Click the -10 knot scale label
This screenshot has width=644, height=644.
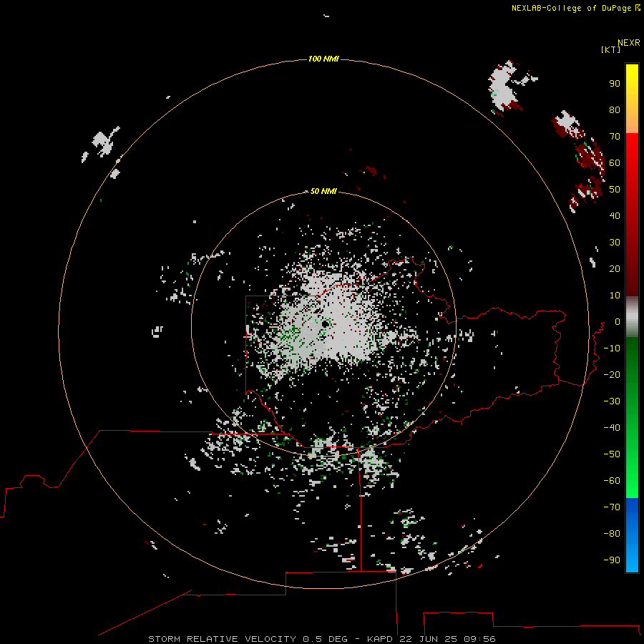pos(612,348)
